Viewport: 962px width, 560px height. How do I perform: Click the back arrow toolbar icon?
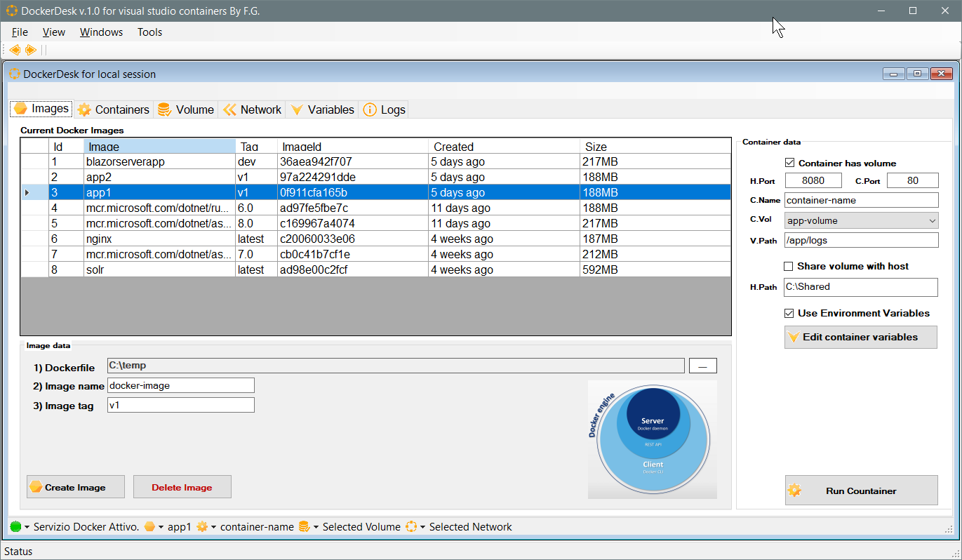(x=15, y=50)
